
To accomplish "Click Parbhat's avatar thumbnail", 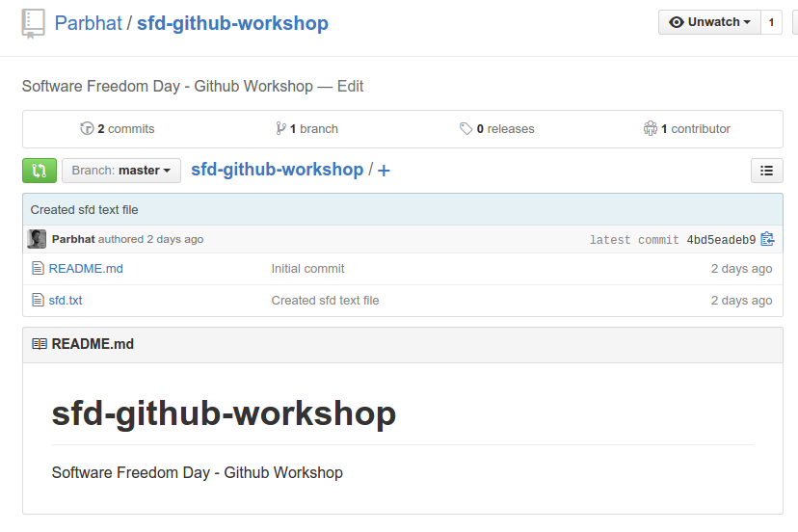I will 37,239.
